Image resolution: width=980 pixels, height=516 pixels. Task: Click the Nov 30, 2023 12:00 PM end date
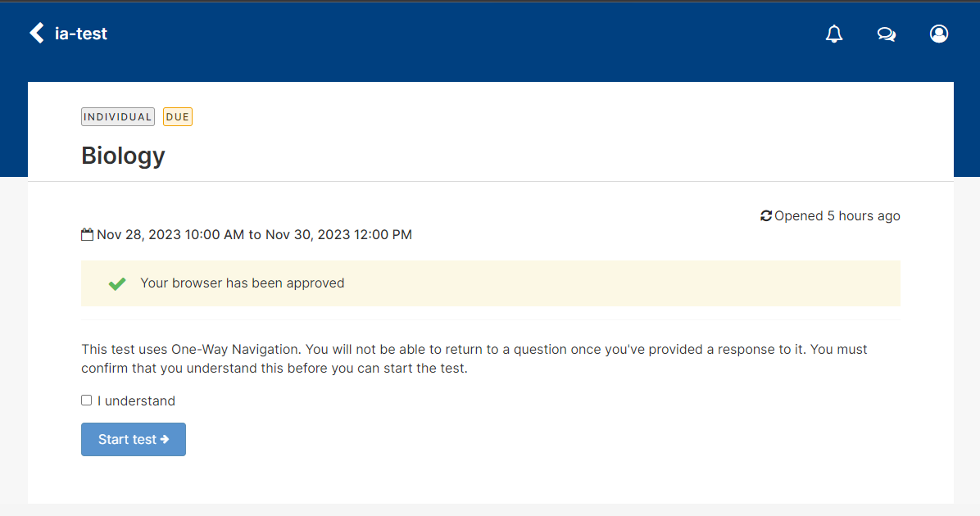[x=338, y=234]
